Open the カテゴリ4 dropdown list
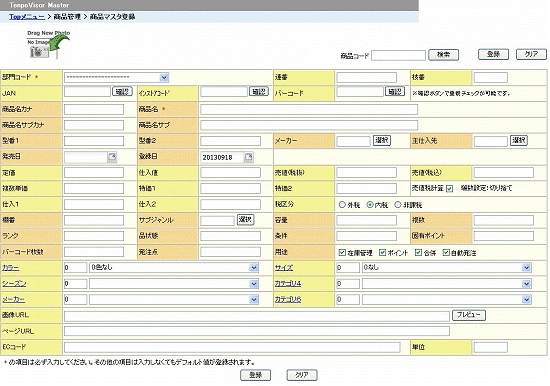This screenshot has width=550, height=386. pyautogui.click(x=447, y=284)
